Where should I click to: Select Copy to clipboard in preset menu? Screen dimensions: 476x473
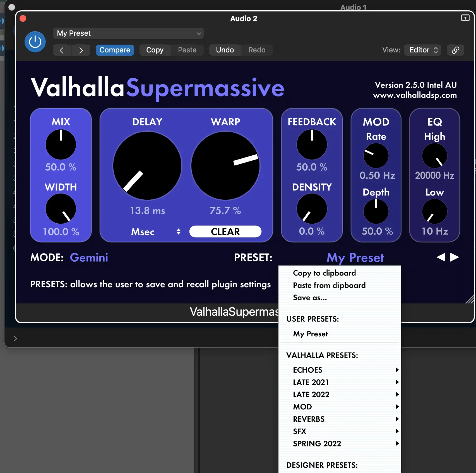pyautogui.click(x=324, y=273)
